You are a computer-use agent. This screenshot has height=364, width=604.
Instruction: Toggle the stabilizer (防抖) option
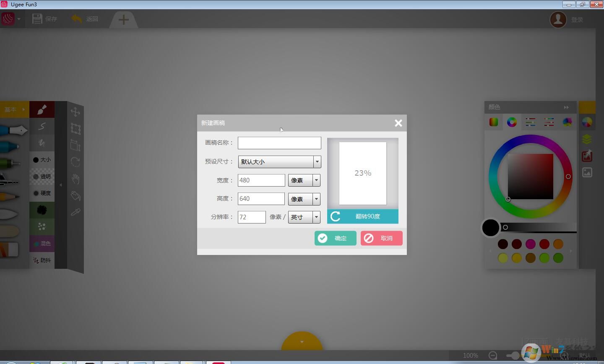pyautogui.click(x=42, y=260)
